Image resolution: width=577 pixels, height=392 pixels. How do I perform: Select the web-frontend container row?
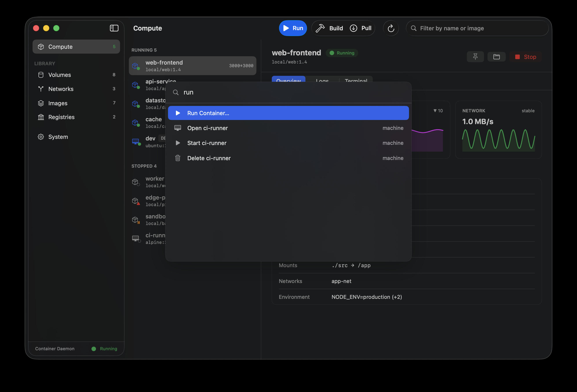192,66
